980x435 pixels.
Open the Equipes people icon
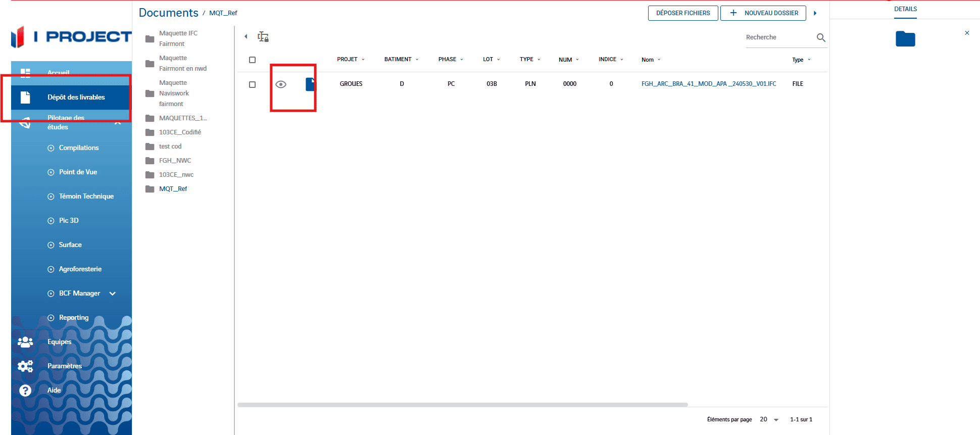tap(25, 342)
